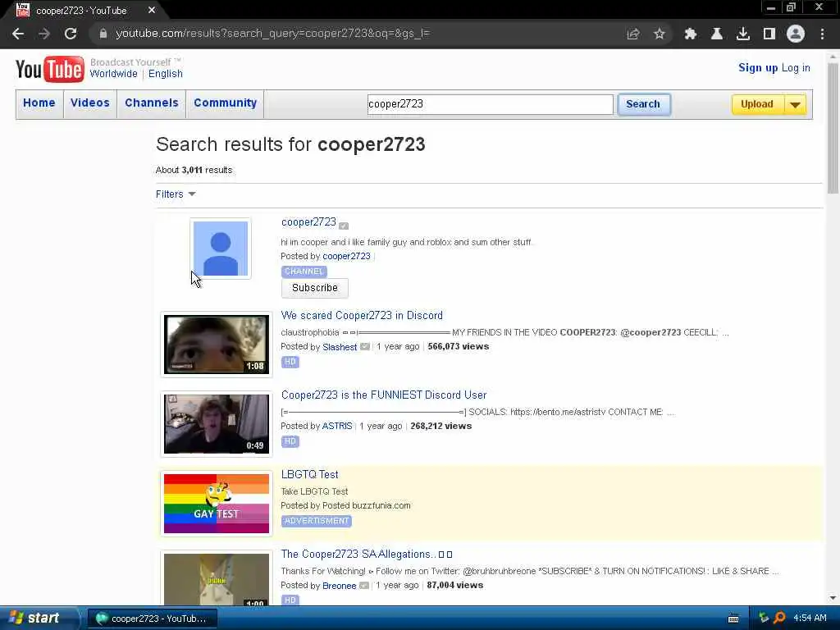Open 'We scared Cooper2723 in Discord' video
The height and width of the screenshot is (630, 840).
(x=362, y=315)
